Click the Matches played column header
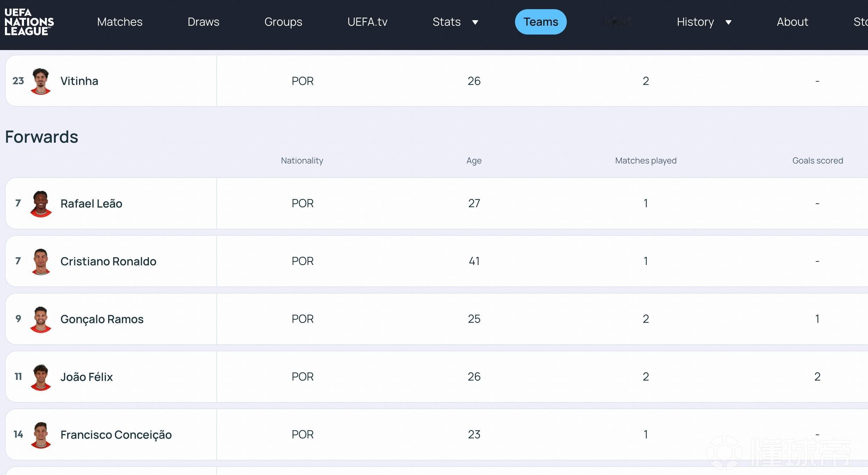Viewport: 868px width, 475px height. pyautogui.click(x=646, y=161)
